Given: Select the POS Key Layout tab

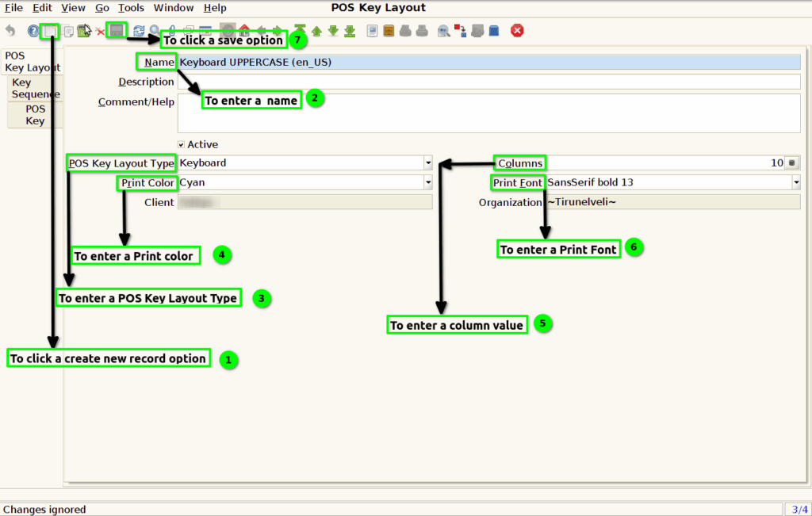Looking at the screenshot, I should pyautogui.click(x=32, y=62).
